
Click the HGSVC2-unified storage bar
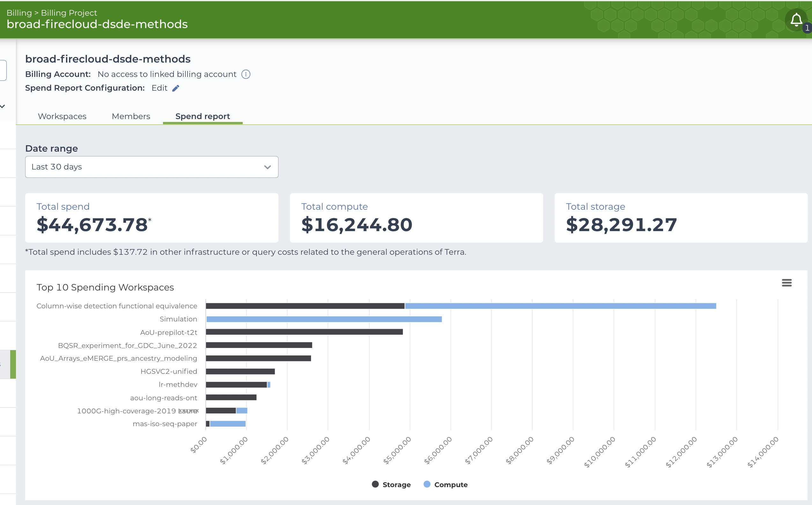tap(240, 371)
